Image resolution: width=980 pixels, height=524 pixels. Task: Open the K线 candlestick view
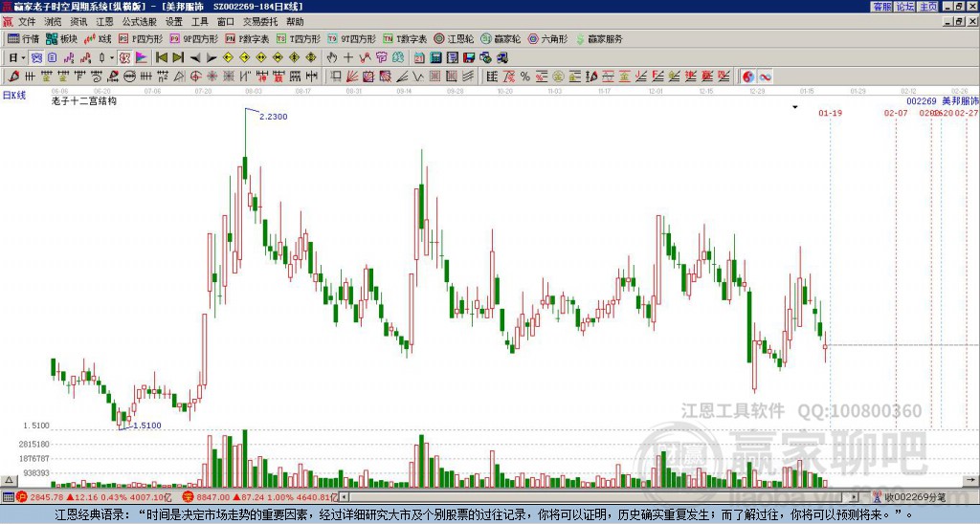coord(99,38)
